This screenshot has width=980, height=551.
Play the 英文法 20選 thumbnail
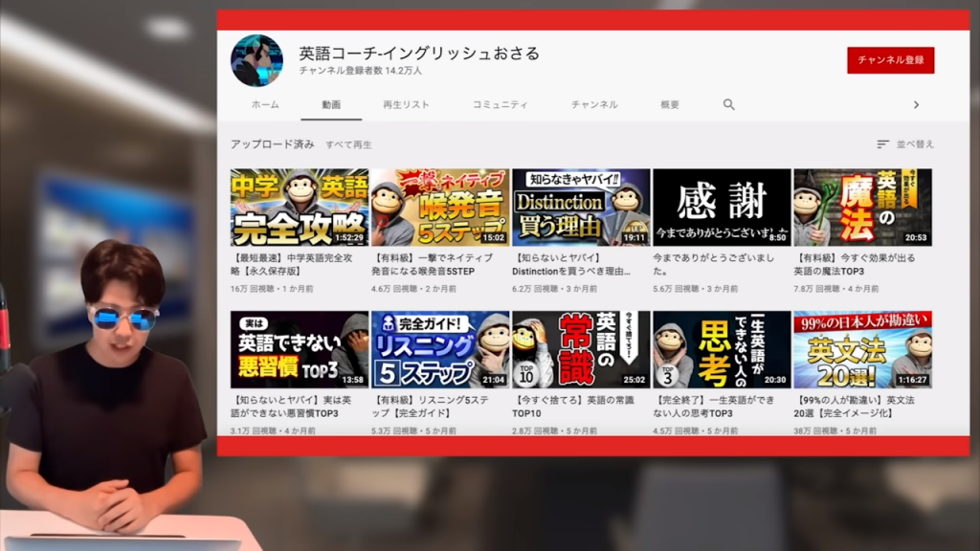[x=862, y=350]
